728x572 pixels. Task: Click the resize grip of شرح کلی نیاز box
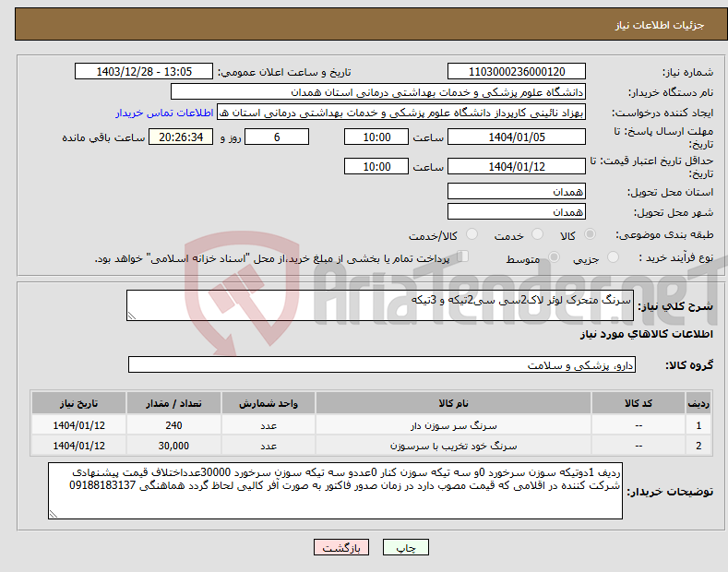[x=132, y=316]
